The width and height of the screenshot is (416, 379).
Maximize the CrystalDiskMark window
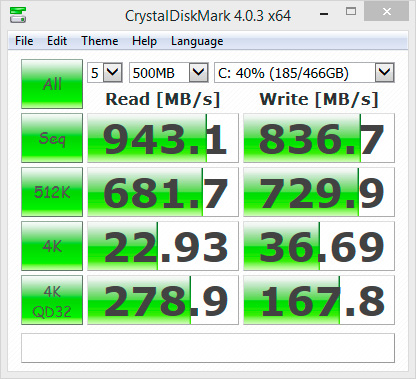tap(351, 12)
